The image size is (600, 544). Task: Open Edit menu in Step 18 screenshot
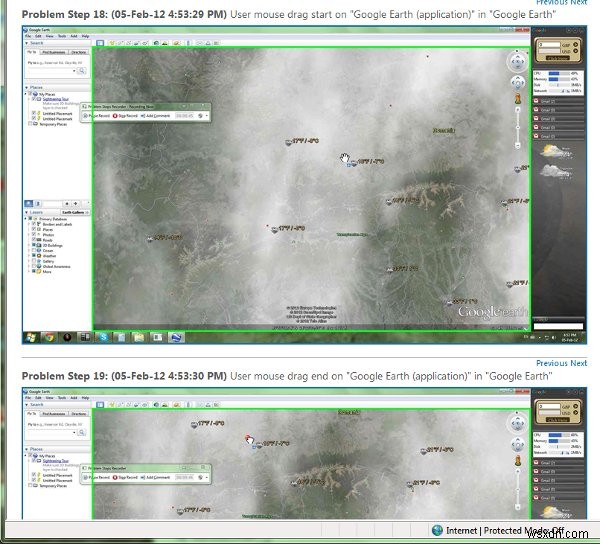(38, 36)
